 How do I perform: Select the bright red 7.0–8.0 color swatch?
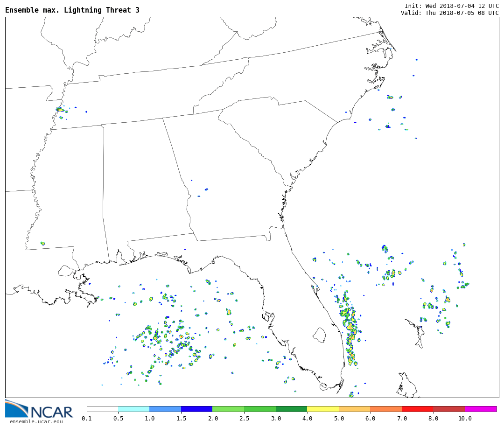point(417,409)
